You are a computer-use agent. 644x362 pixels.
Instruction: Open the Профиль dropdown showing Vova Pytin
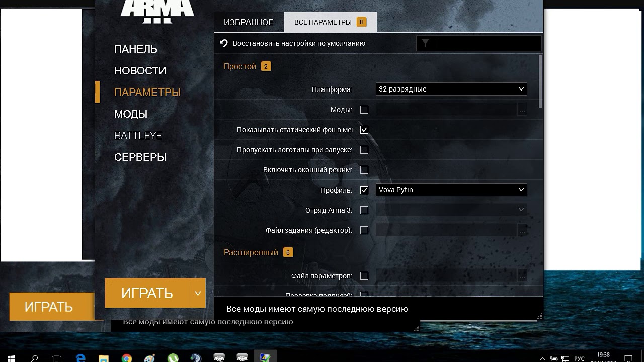click(451, 190)
